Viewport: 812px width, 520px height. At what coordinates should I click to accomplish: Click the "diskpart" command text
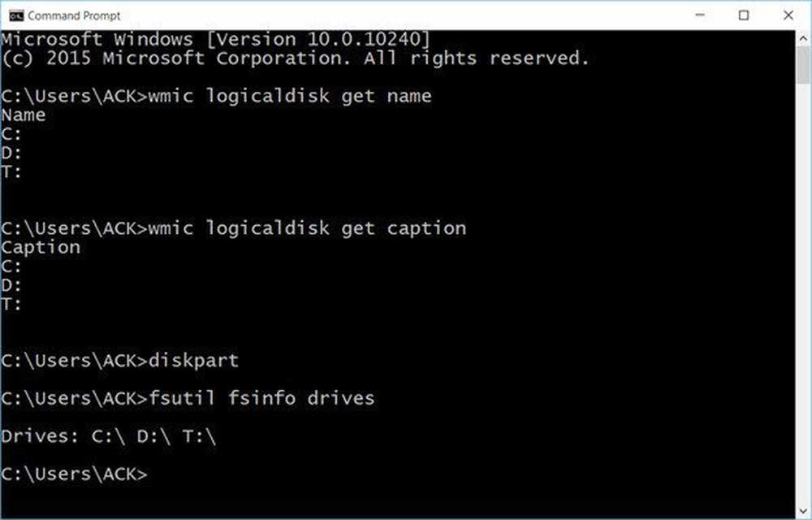194,361
